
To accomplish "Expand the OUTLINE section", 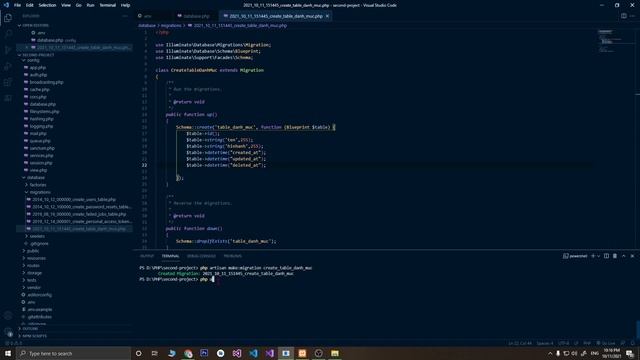I will pyautogui.click(x=30, y=329).
